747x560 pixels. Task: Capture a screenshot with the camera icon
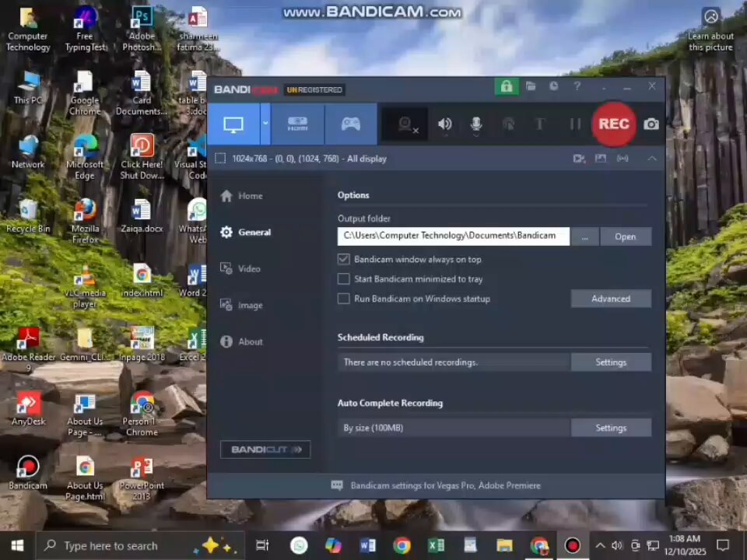pyautogui.click(x=651, y=124)
